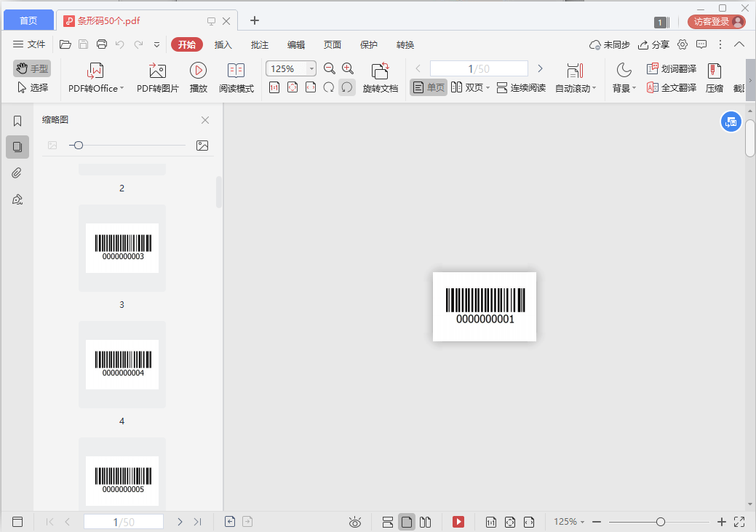This screenshot has width=756, height=532.
Task: Select 选择 selection tool
Action: (33, 87)
